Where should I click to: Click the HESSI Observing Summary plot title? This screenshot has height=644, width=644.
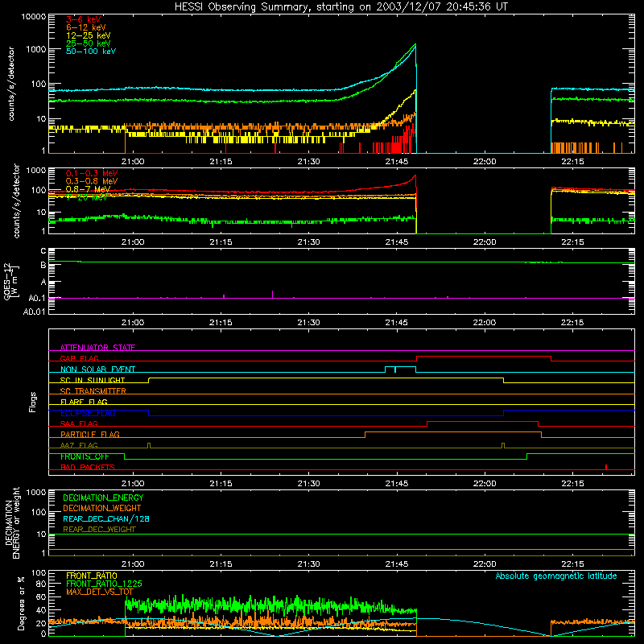click(x=341, y=7)
